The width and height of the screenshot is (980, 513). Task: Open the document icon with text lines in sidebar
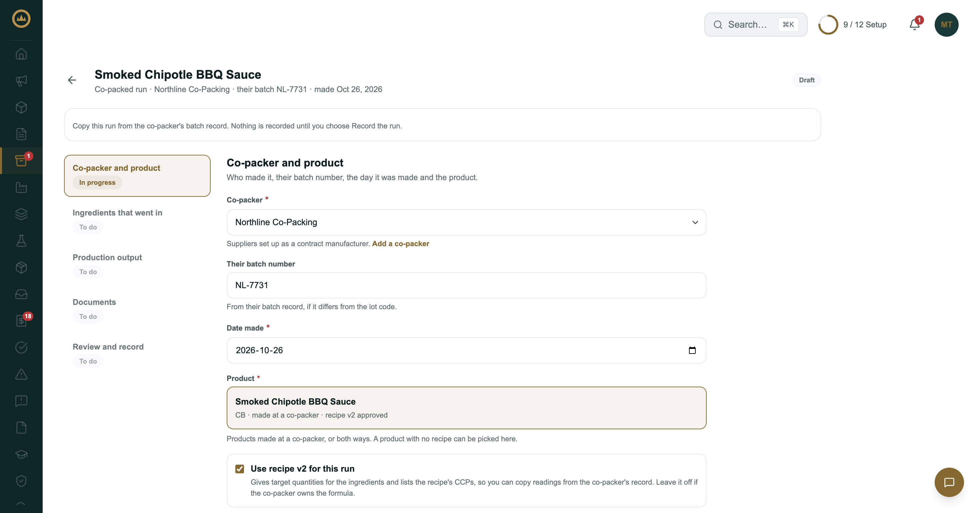click(21, 134)
